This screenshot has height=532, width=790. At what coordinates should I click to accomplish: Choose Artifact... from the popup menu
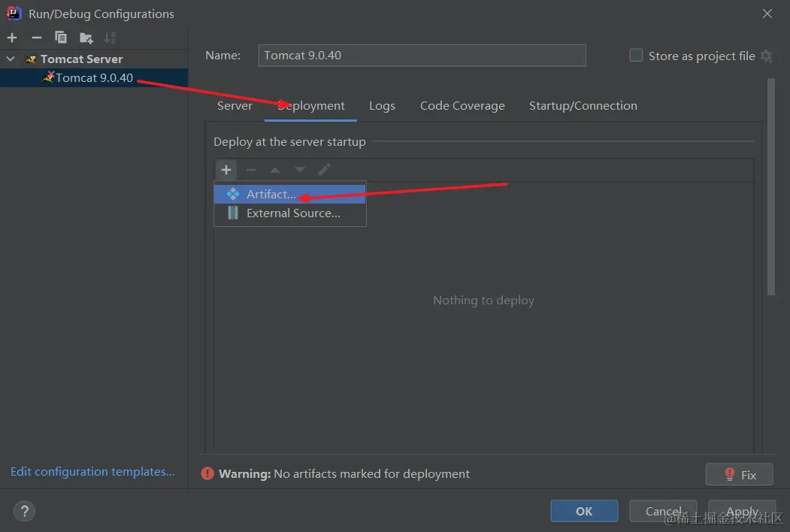(289, 194)
